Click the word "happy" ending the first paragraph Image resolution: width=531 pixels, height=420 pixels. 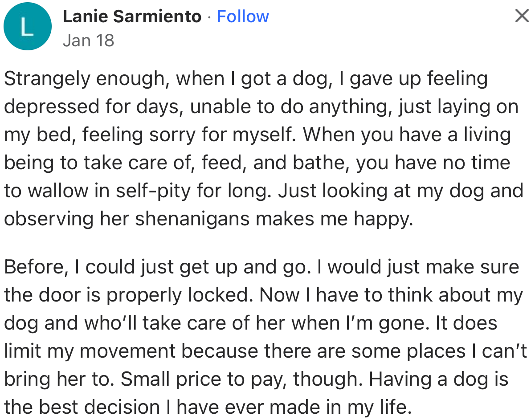coord(383,219)
